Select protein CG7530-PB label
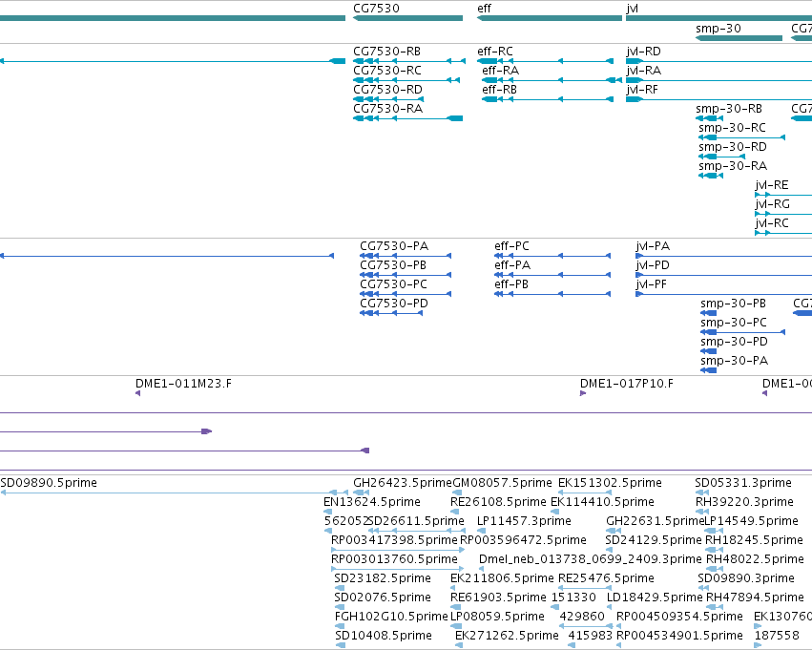 (393, 265)
